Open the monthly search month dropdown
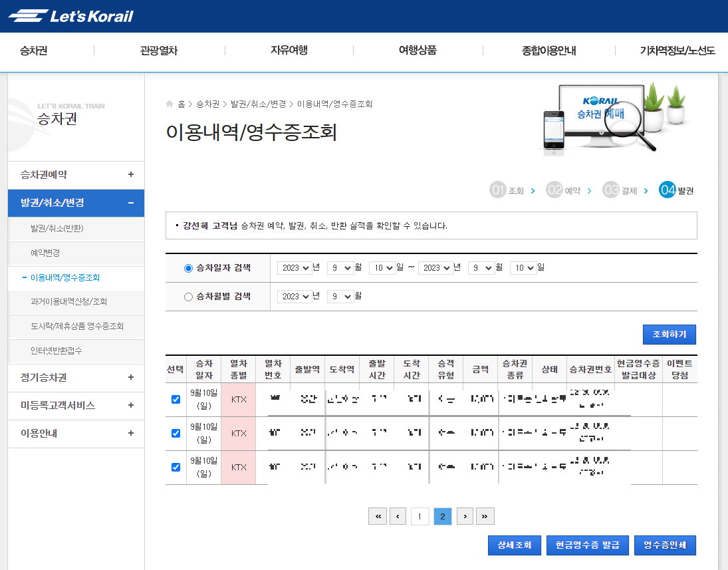This screenshot has width=728, height=570. 341,297
